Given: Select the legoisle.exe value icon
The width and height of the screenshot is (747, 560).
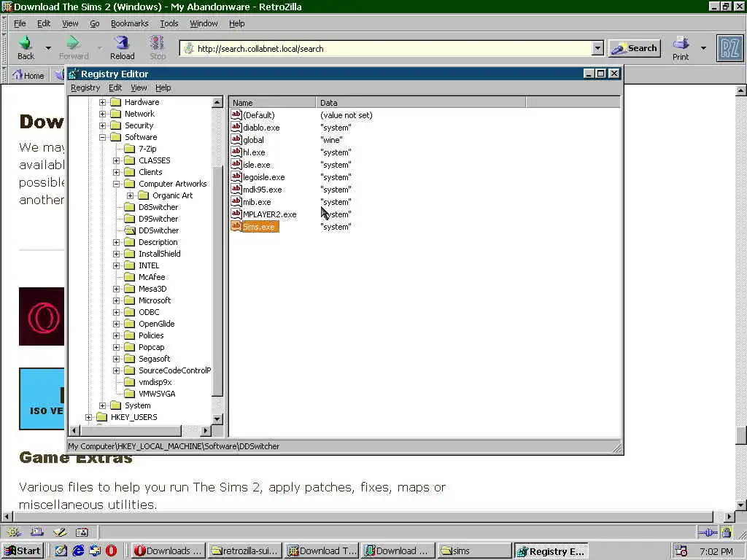Looking at the screenshot, I should (236, 176).
